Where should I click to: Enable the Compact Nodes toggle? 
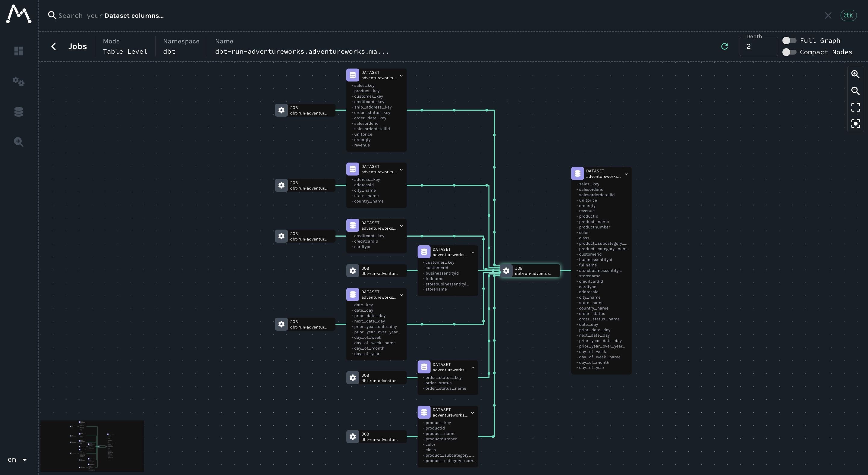pyautogui.click(x=789, y=52)
